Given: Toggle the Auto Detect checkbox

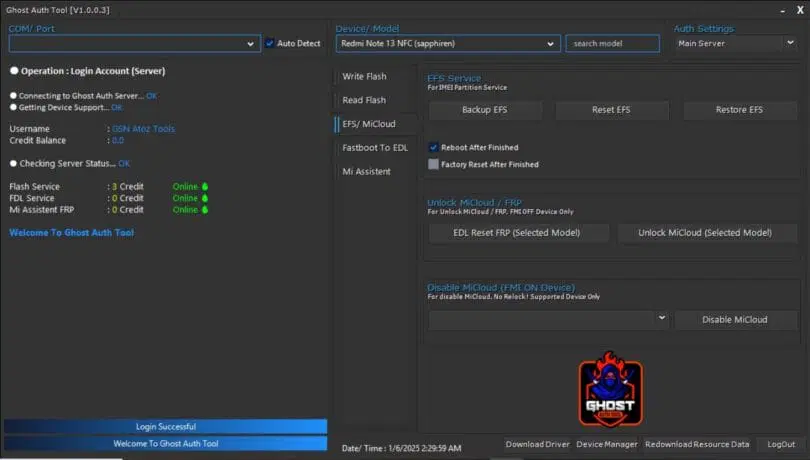Looking at the screenshot, I should pyautogui.click(x=270, y=43).
